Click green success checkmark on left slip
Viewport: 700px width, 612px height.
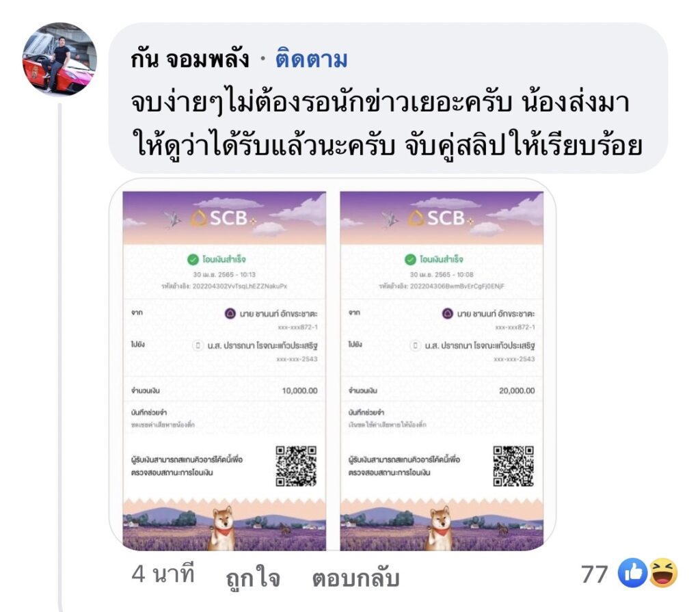tap(193, 260)
